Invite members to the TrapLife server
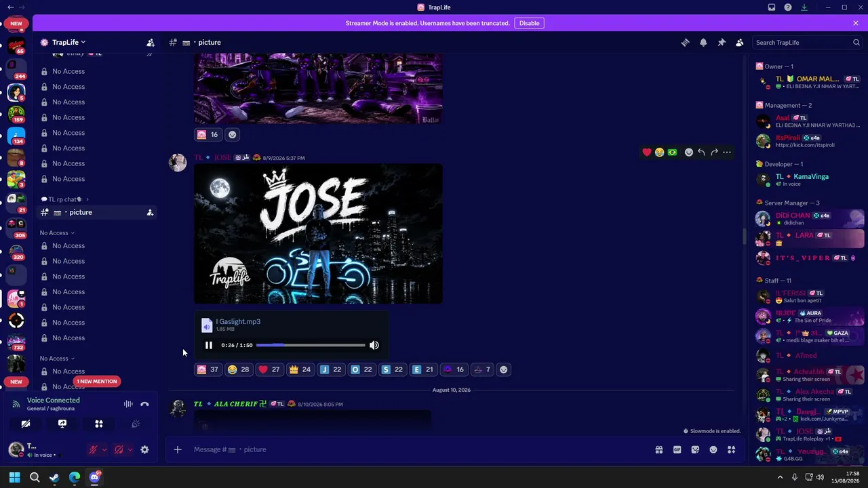 [x=151, y=42]
